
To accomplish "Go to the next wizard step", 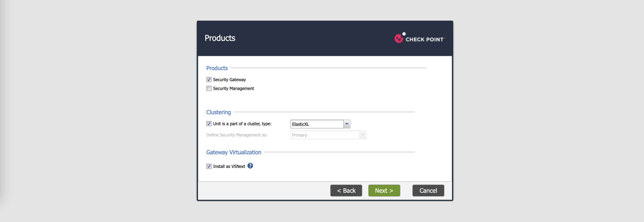I will [384, 191].
